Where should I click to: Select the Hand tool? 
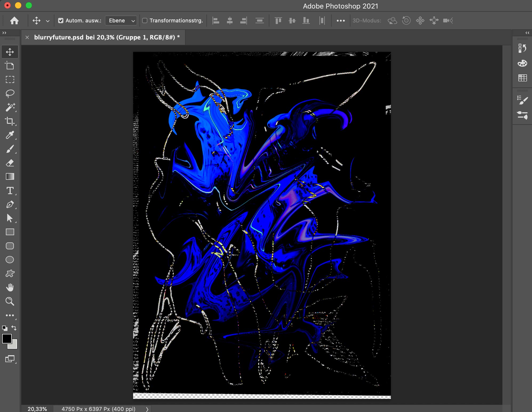coord(10,287)
